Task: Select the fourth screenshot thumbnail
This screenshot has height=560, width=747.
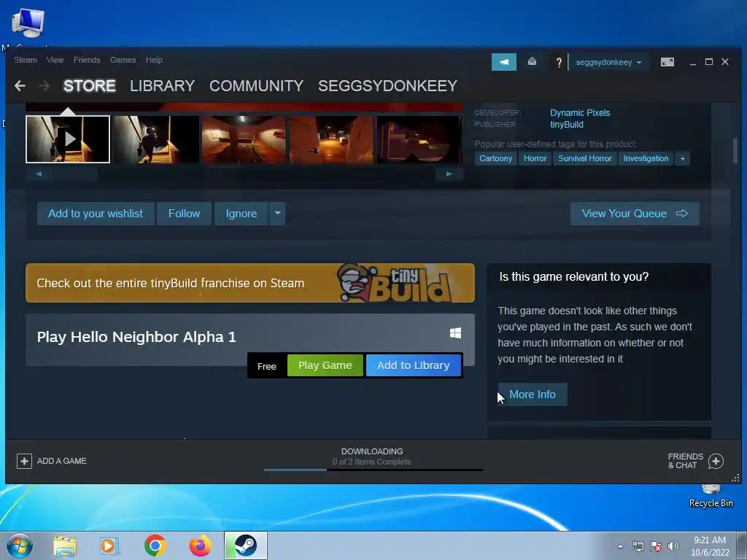Action: pos(331,139)
